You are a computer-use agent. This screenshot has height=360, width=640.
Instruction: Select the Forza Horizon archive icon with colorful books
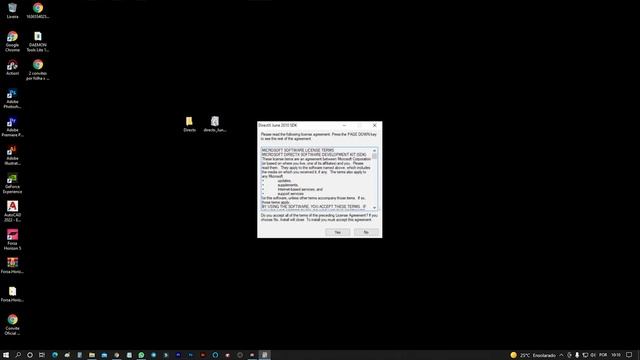click(x=12, y=265)
